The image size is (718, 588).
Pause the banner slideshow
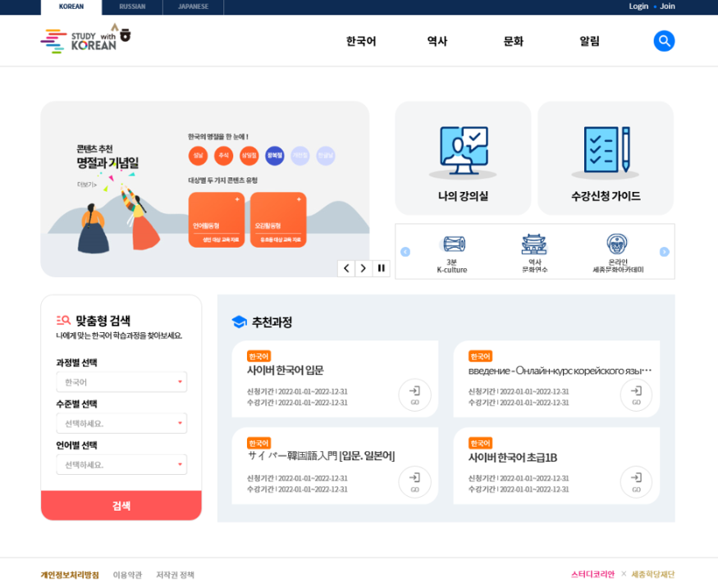pos(381,268)
